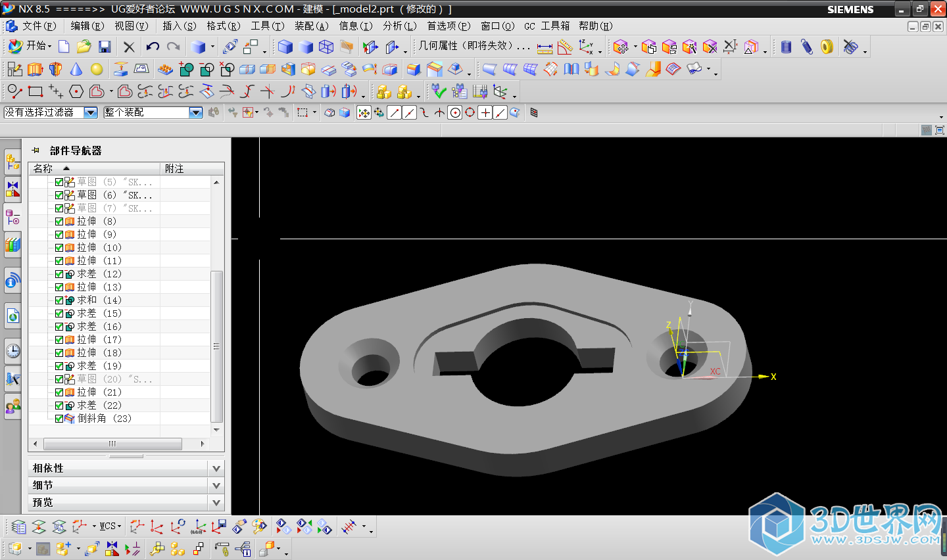This screenshot has height=560, width=947.
Task: Uncheck 拉伸 (10) feature checkbox
Action: click(x=59, y=248)
